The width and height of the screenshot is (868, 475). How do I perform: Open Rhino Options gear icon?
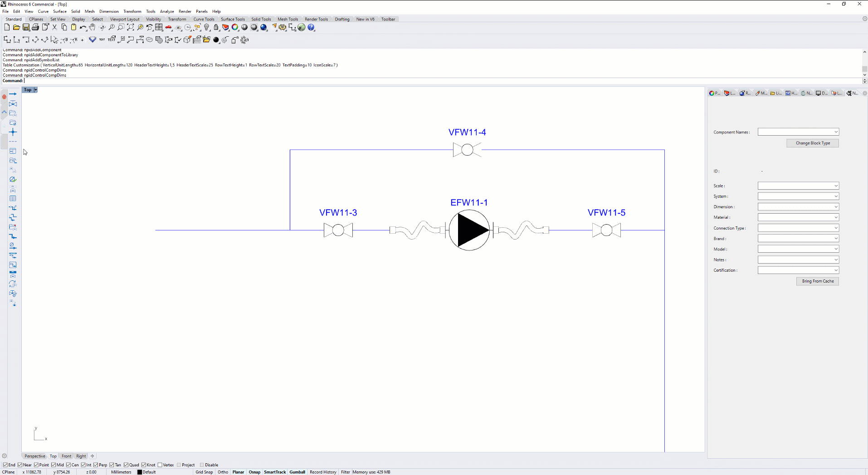[283, 27]
